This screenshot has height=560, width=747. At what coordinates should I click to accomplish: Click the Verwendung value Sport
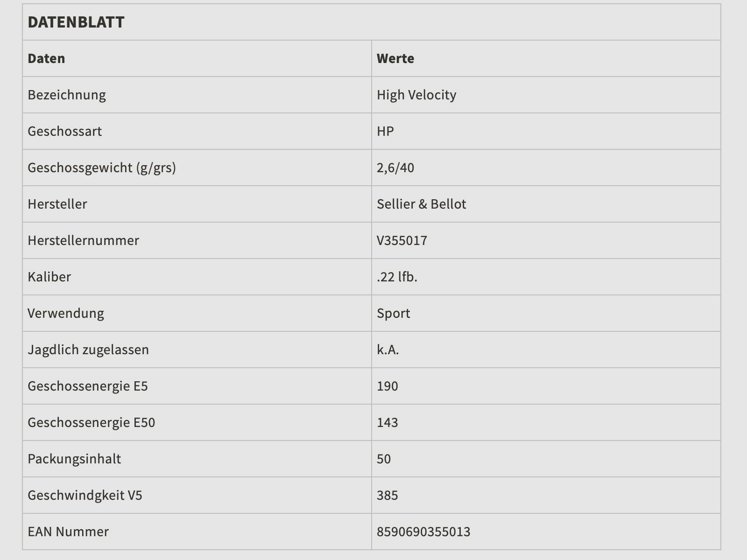click(393, 313)
